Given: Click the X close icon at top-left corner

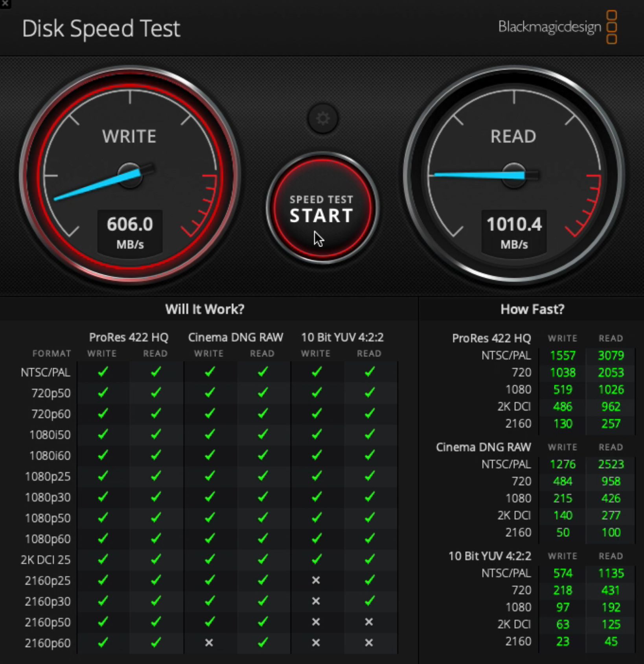Looking at the screenshot, I should pyautogui.click(x=5, y=4).
